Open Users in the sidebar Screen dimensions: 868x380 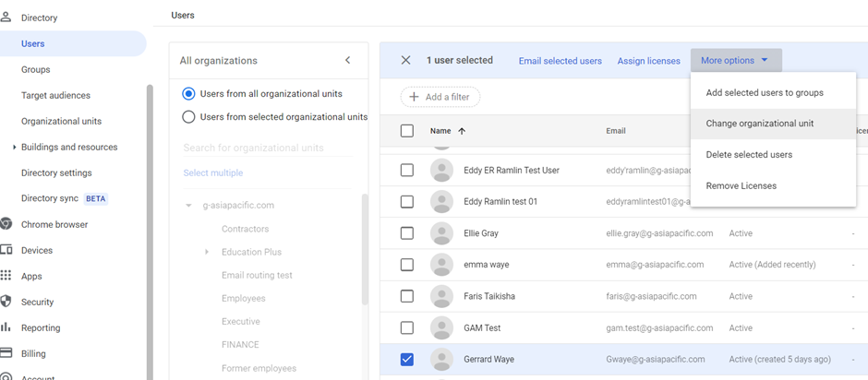pyautogui.click(x=73, y=43)
